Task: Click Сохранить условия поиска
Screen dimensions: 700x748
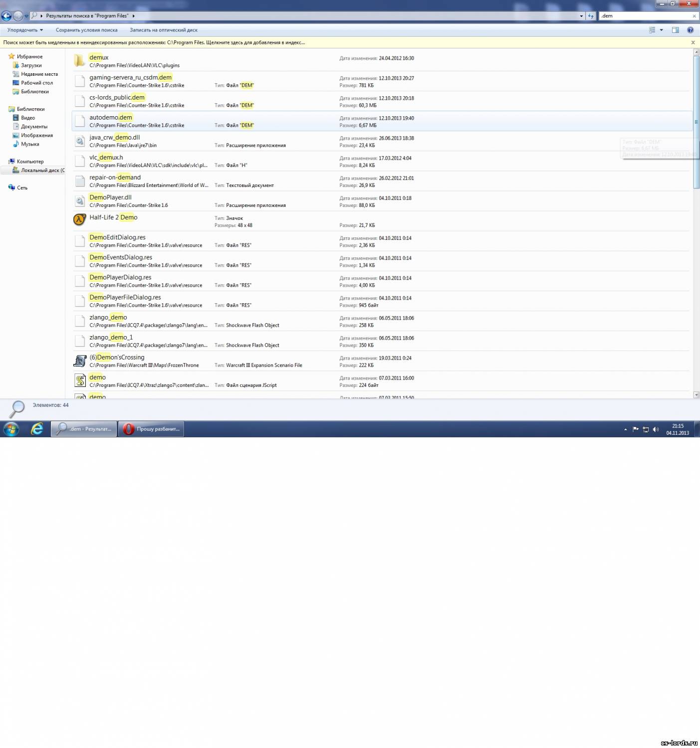Action: pyautogui.click(x=87, y=30)
